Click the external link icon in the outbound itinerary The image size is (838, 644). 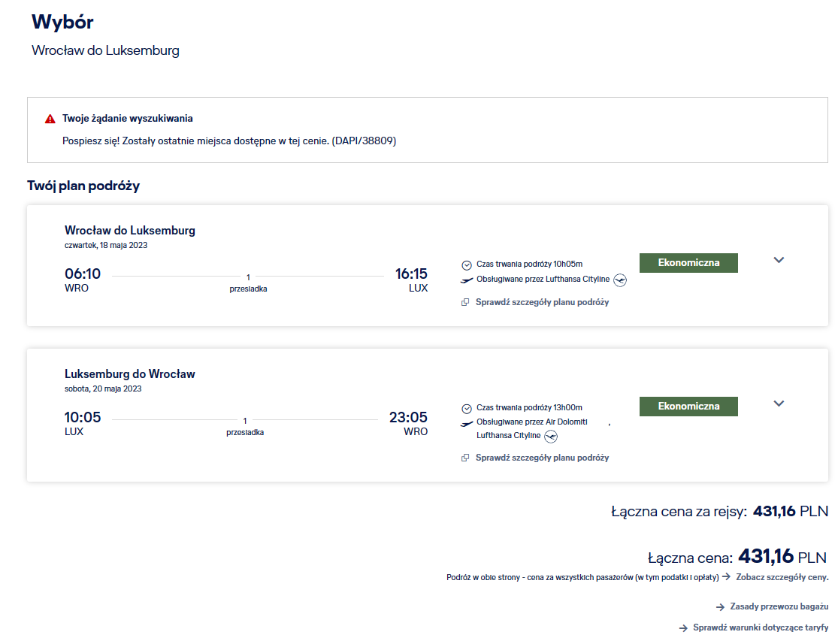click(465, 303)
